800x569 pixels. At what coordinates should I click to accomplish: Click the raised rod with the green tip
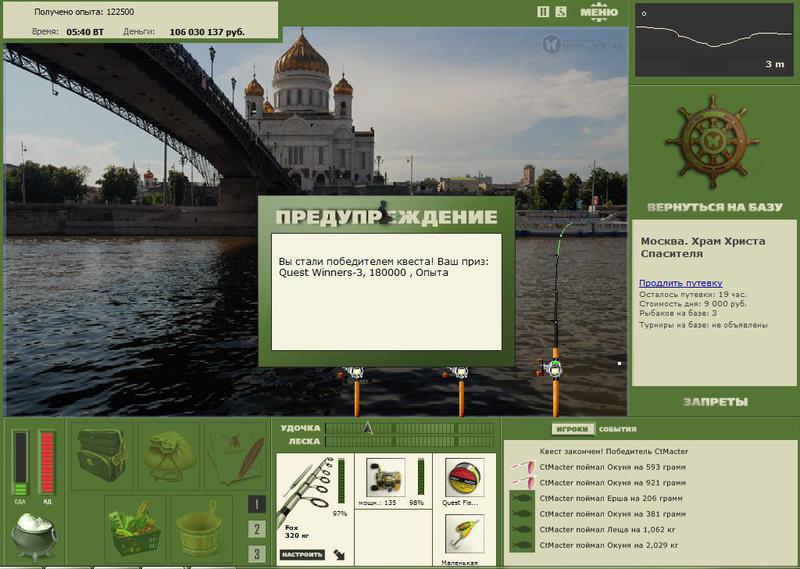point(556,320)
